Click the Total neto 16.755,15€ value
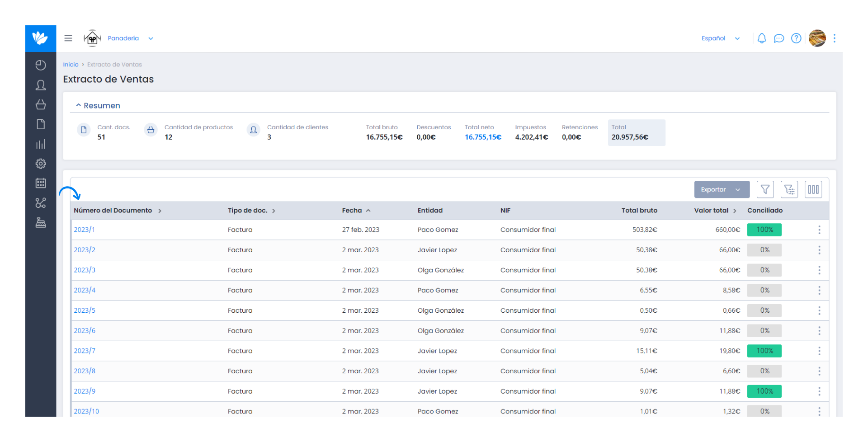The height and width of the screenshot is (442, 868). coord(483,137)
